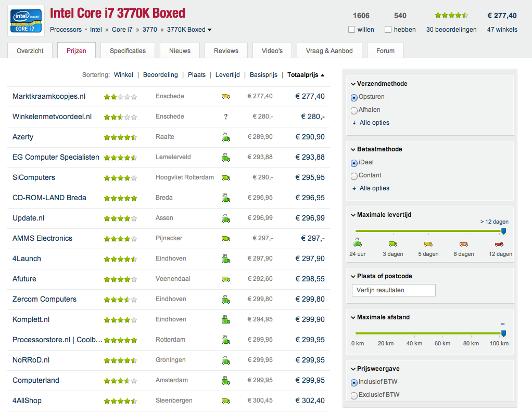Go to the Reviews tab
The image size is (532, 414).
pos(226,50)
